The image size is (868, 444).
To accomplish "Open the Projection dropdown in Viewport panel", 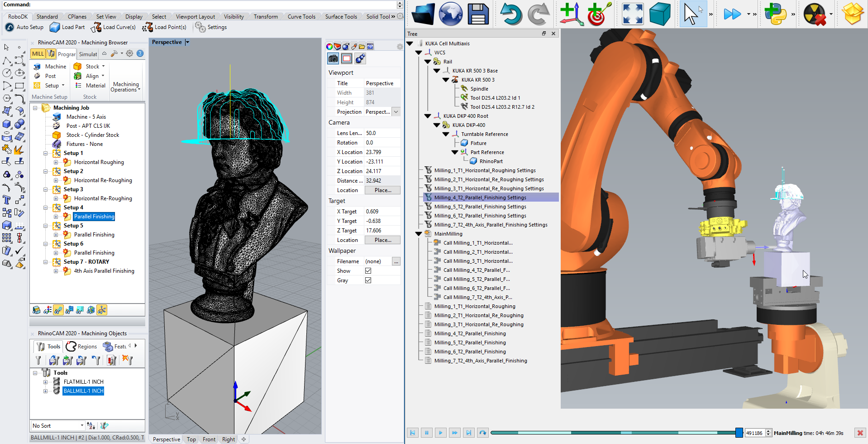I will [x=396, y=111].
